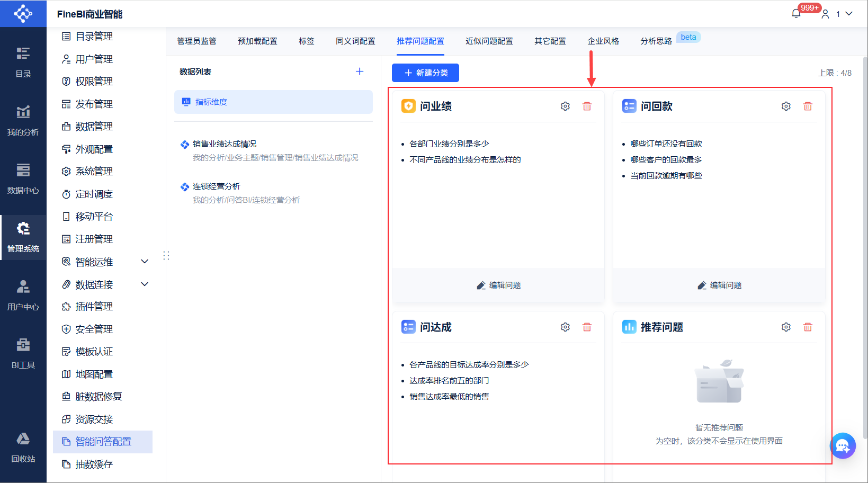Screen dimensions: 868x483
Task: Delete the 推荐问题 category
Action: [x=808, y=327]
